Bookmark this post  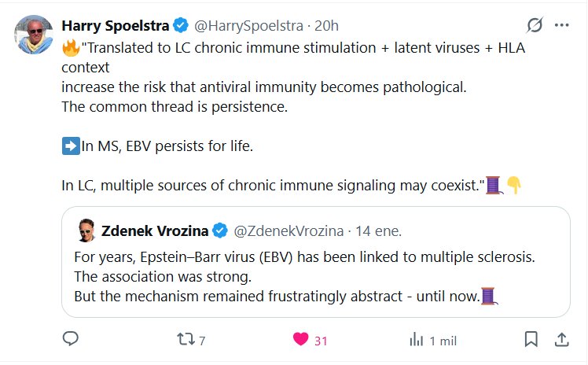tap(531, 340)
